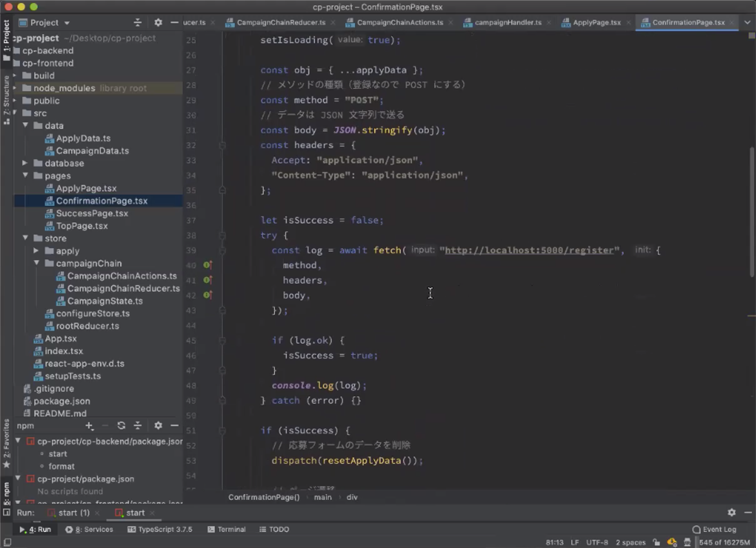Toggle tool window bars button in bottom-left corner
This screenshot has width=756, height=548.
[7, 542]
